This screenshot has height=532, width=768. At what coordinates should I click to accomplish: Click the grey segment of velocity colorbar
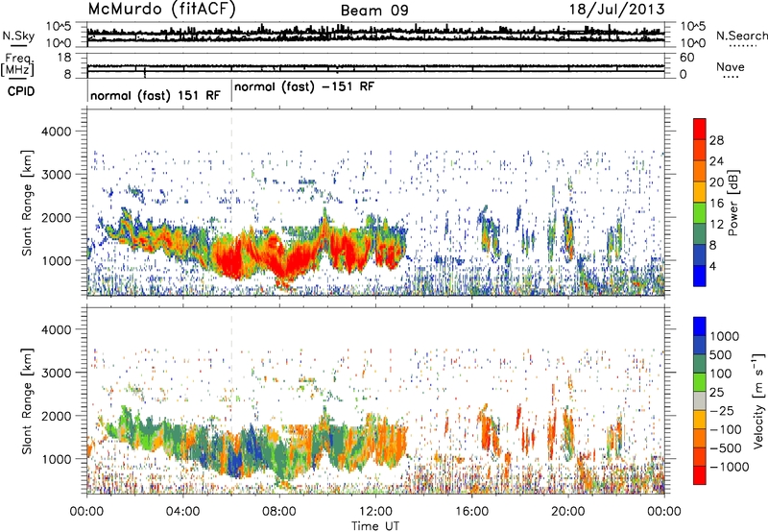pos(700,401)
